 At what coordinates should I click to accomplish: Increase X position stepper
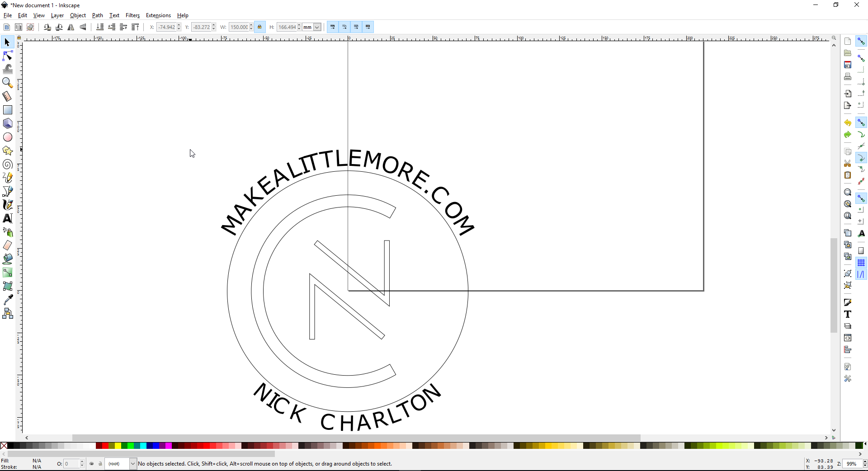point(179,25)
